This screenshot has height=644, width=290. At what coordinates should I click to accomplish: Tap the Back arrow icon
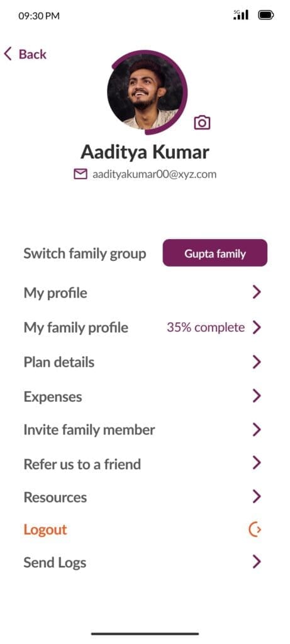8,54
